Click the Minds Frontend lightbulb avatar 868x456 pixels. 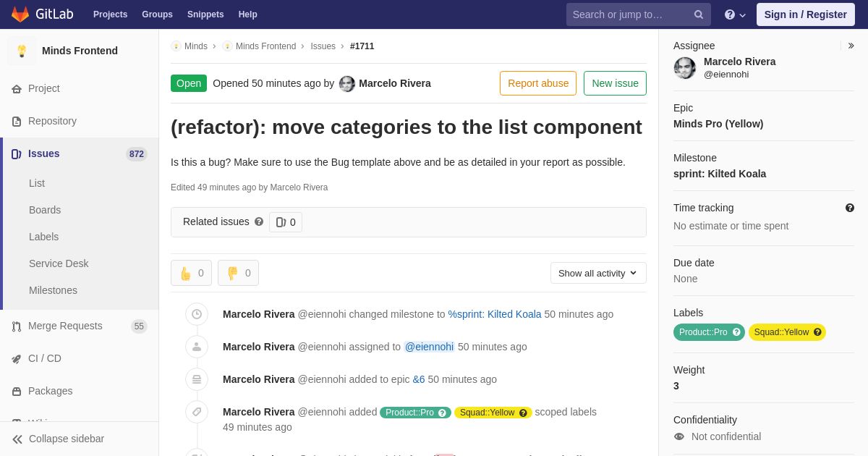click(x=22, y=51)
